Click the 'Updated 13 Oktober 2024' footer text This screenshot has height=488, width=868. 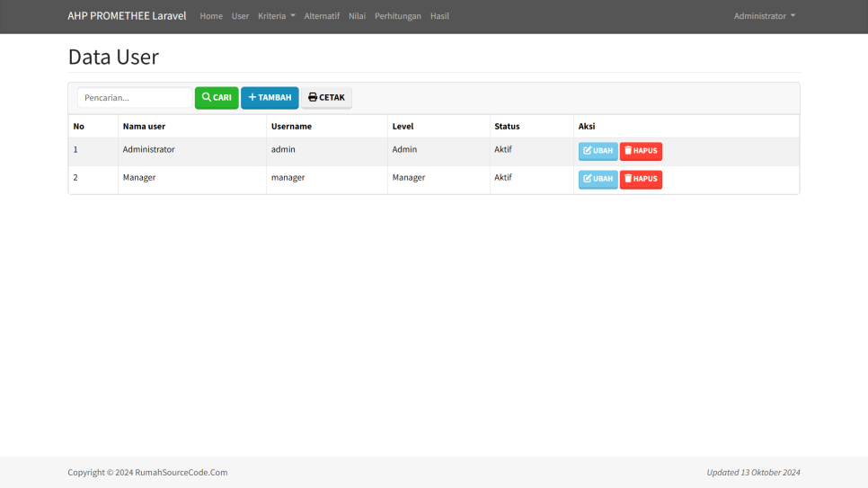[753, 473]
